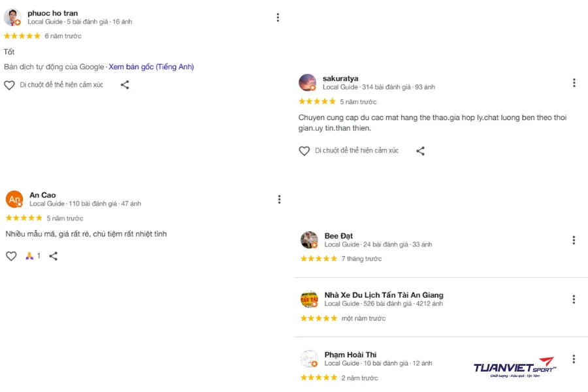Image resolution: width=588 pixels, height=392 pixels.
Task: Share phuoc ho tran's review
Action: (125, 85)
